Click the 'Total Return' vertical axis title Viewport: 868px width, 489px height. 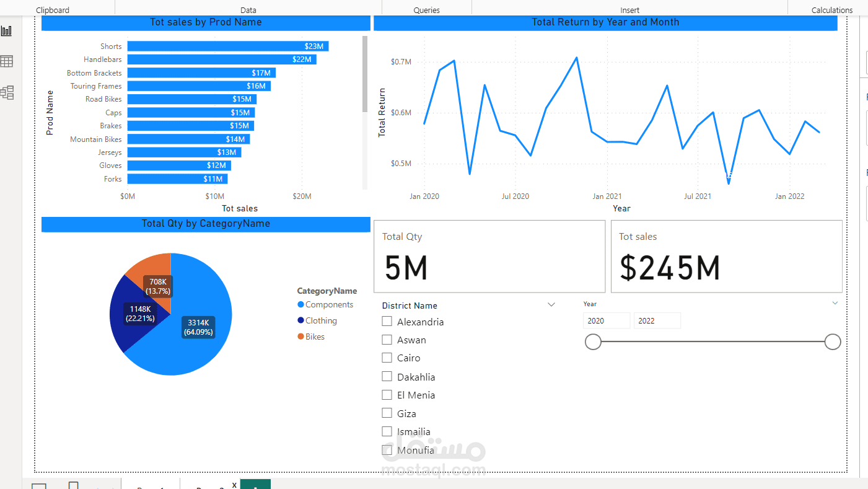[382, 112]
